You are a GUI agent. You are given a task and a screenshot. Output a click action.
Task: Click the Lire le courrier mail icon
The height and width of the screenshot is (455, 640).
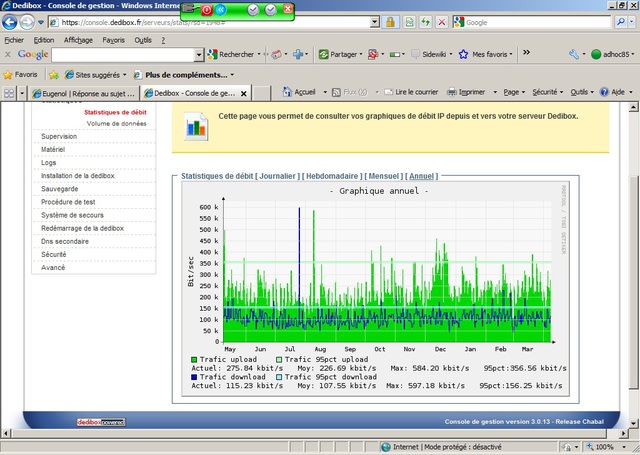388,92
